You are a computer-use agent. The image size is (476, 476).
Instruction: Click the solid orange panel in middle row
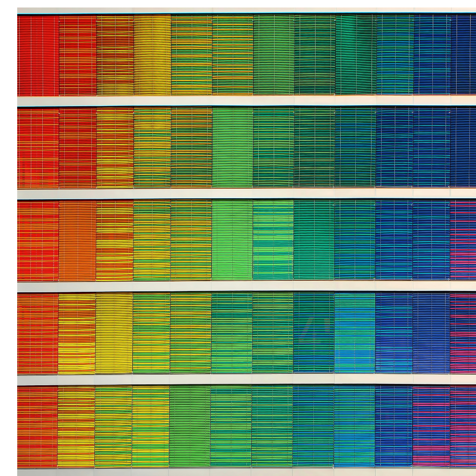coord(77,241)
